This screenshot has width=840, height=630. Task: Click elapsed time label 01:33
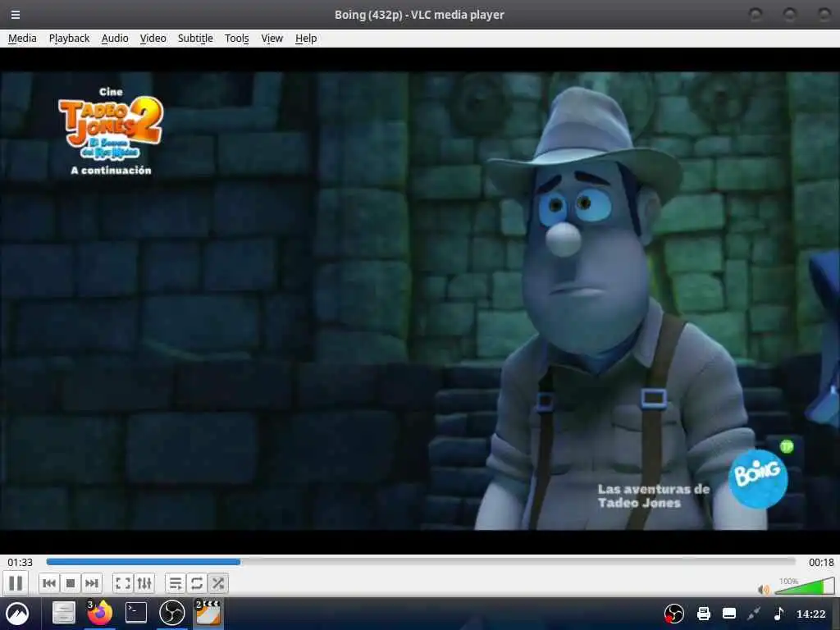(x=20, y=563)
